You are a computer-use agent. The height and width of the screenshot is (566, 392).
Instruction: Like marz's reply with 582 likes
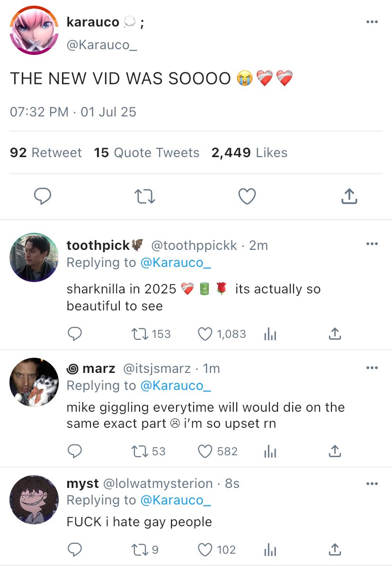(205, 451)
